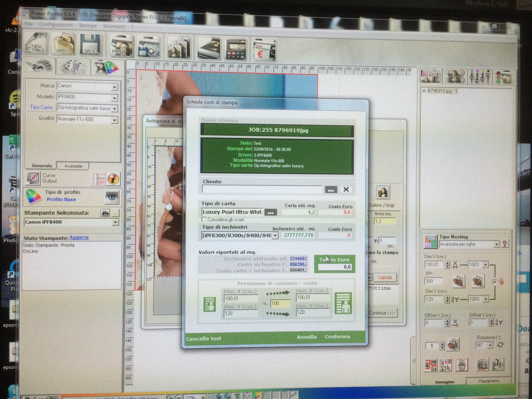Screen dimensions: 532x399
Task: Click the trash basket image icon
Action: 462,365
